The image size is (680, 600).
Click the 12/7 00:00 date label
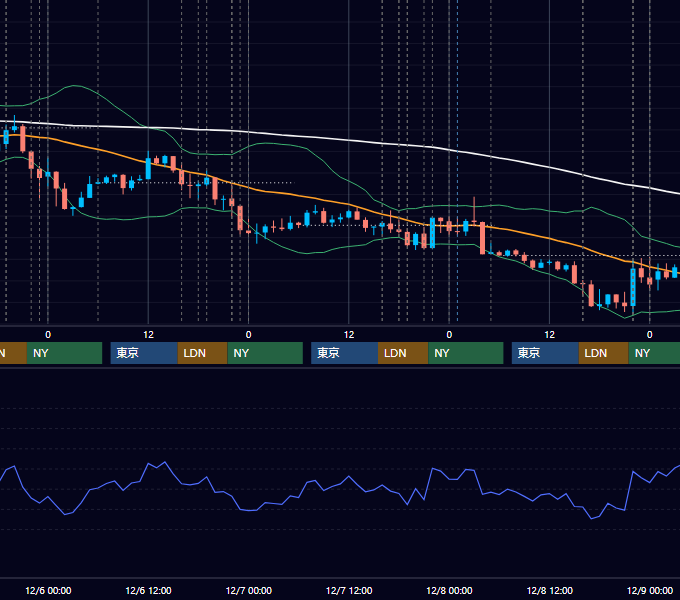click(248, 590)
